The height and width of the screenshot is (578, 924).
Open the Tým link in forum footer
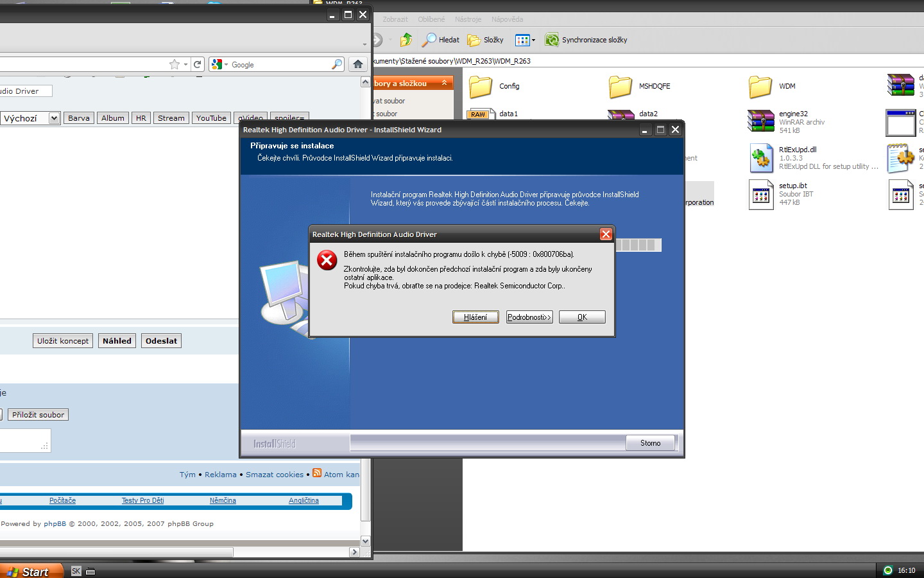point(187,475)
